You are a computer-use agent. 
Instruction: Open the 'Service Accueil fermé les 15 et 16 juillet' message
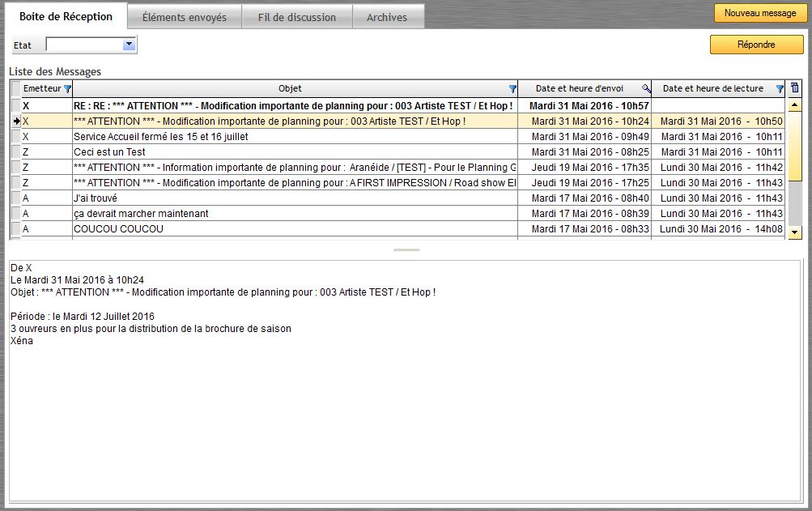pos(160,137)
